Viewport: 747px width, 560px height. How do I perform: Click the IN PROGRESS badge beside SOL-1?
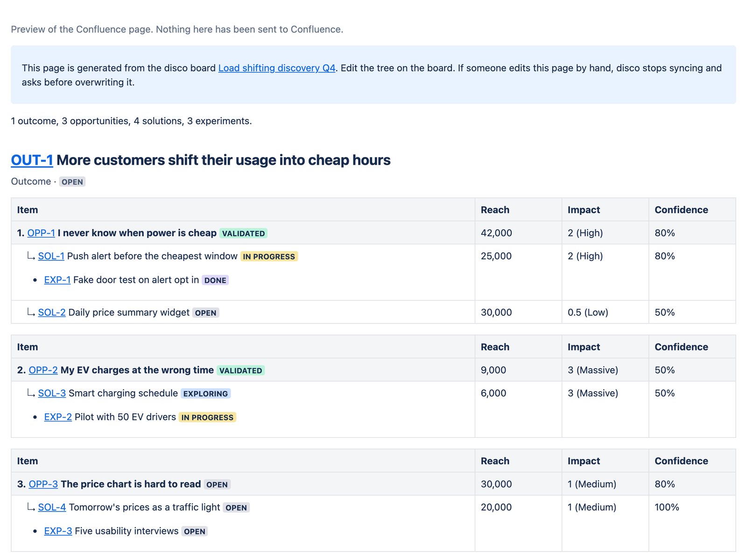[269, 257]
